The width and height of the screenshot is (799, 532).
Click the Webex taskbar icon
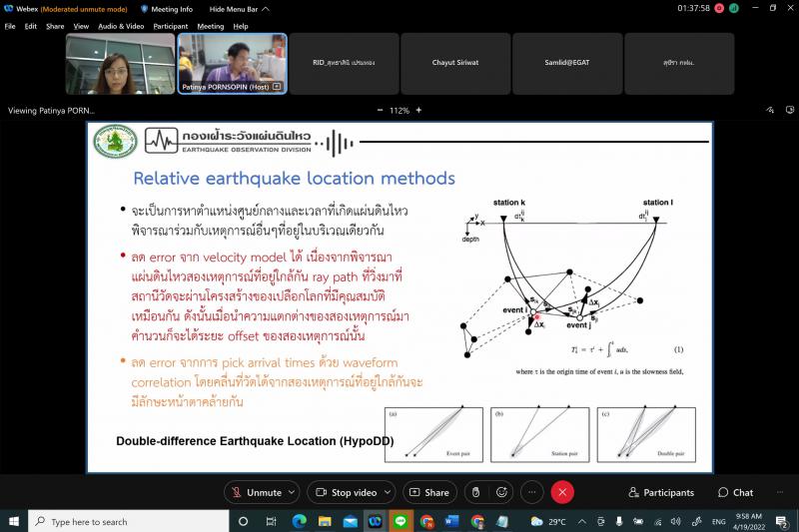point(376,521)
